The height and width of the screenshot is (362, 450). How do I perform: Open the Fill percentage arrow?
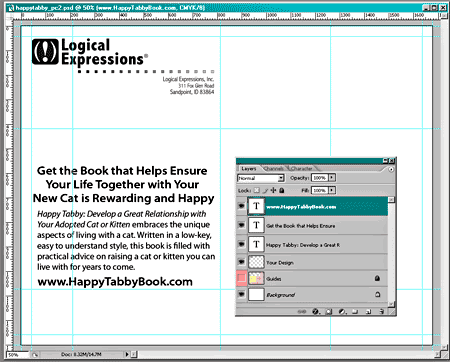pyautogui.click(x=332, y=190)
